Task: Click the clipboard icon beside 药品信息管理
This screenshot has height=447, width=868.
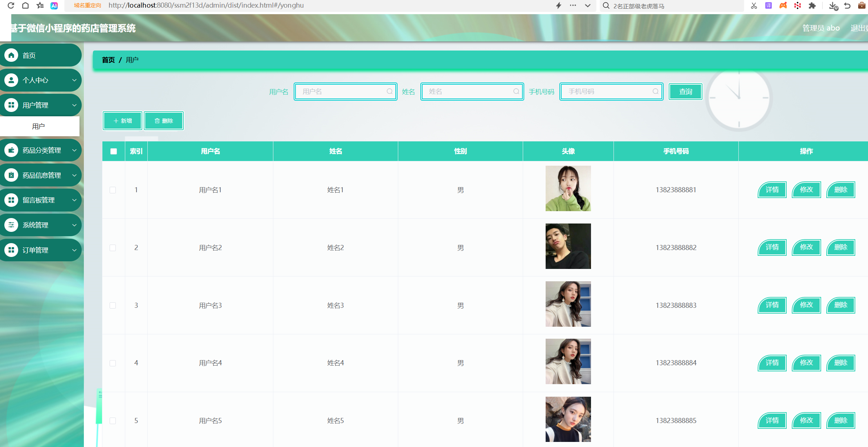Action: tap(11, 175)
